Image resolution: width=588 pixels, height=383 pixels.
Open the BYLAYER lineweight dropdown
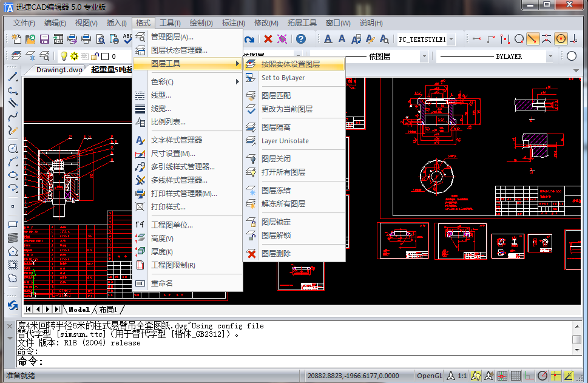click(x=550, y=56)
